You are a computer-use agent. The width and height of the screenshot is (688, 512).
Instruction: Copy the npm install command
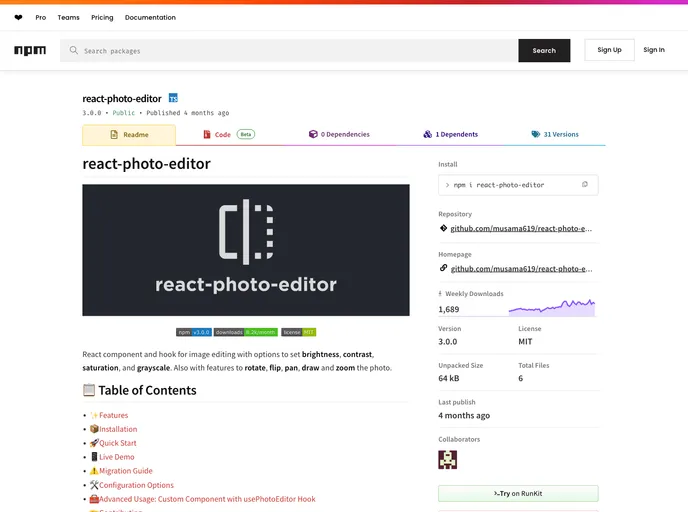click(584, 185)
